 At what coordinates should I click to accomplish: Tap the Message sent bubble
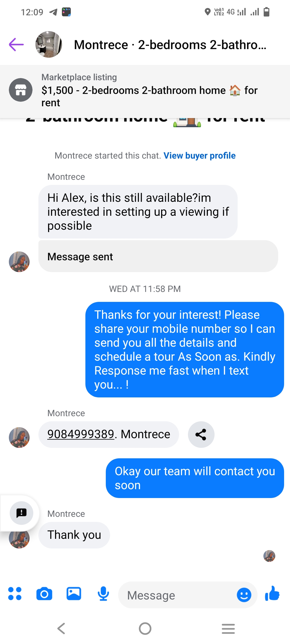158,256
